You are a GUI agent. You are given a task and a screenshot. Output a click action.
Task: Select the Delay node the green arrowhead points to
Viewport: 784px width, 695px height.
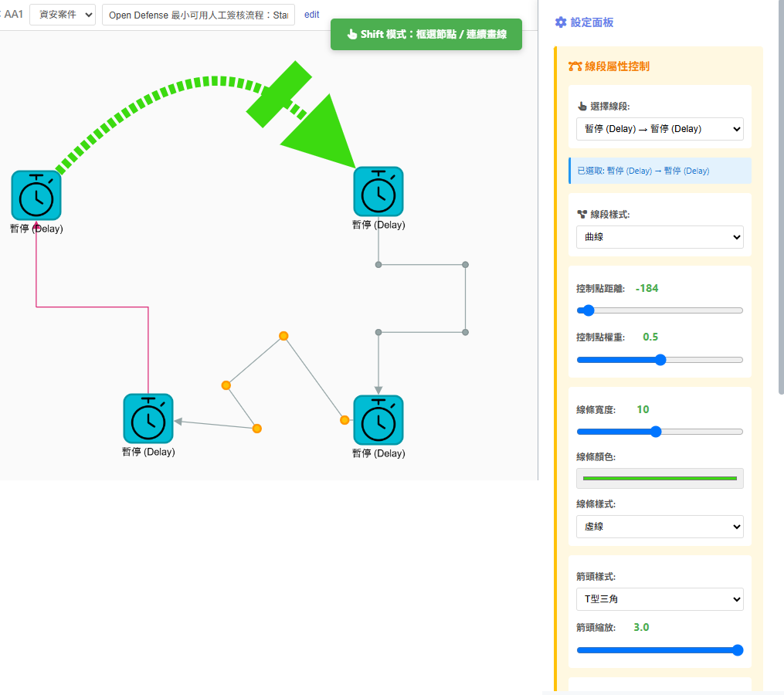[x=378, y=192]
